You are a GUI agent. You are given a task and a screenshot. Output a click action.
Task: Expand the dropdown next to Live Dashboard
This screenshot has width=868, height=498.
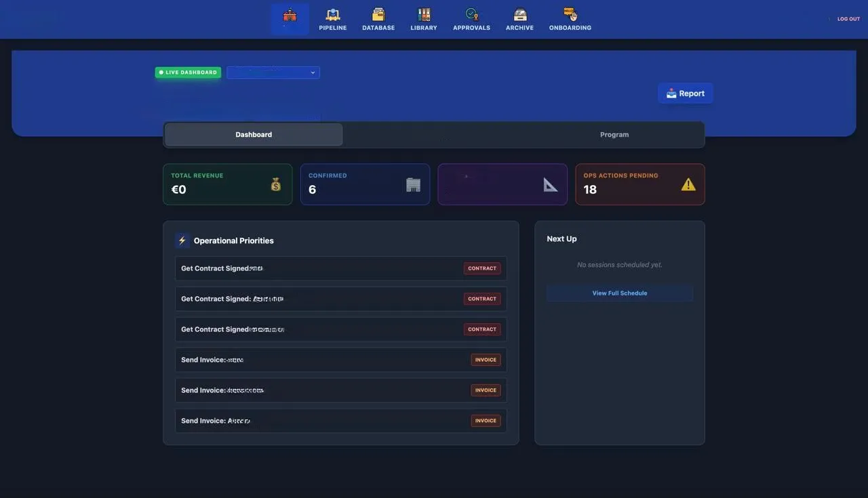click(273, 72)
